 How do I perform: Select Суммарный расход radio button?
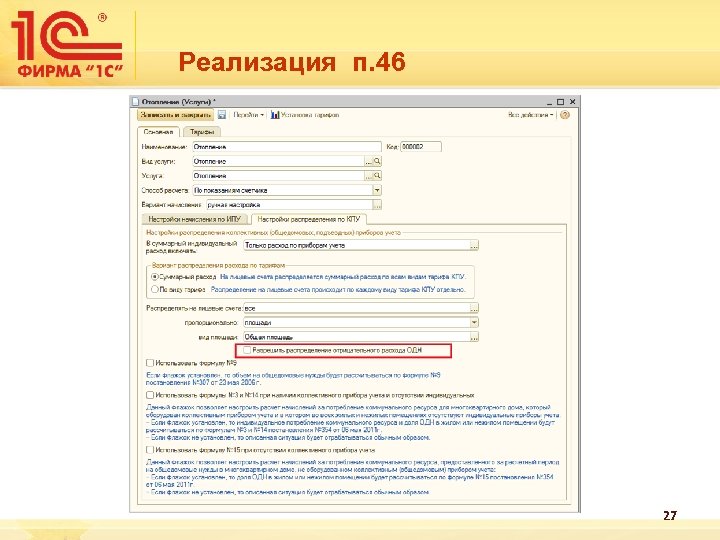tap(155, 277)
